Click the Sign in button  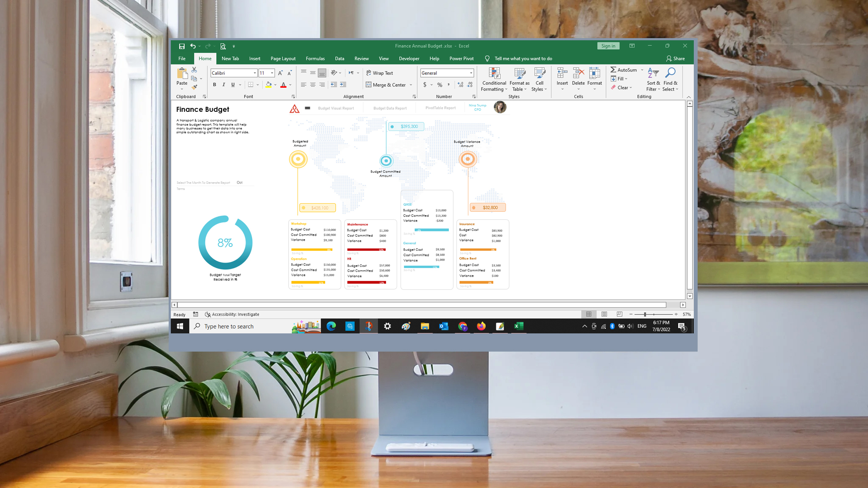click(608, 46)
